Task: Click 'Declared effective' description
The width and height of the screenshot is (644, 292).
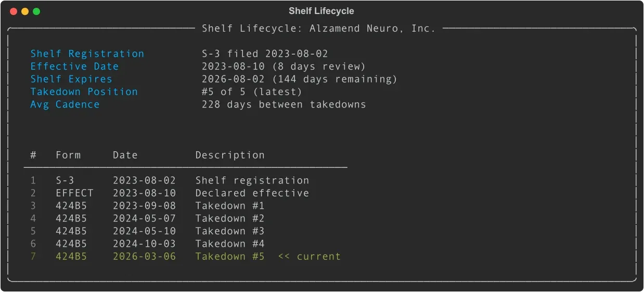Action: point(252,193)
